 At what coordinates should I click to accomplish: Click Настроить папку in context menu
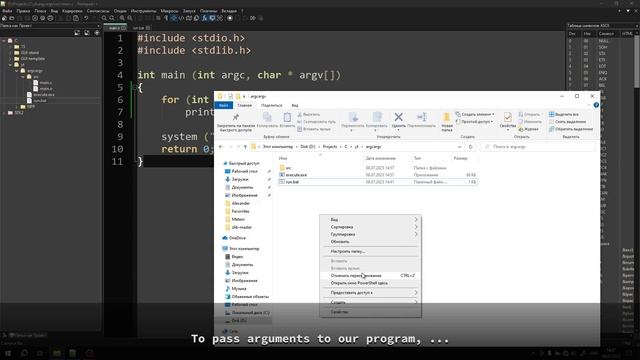coord(370,251)
